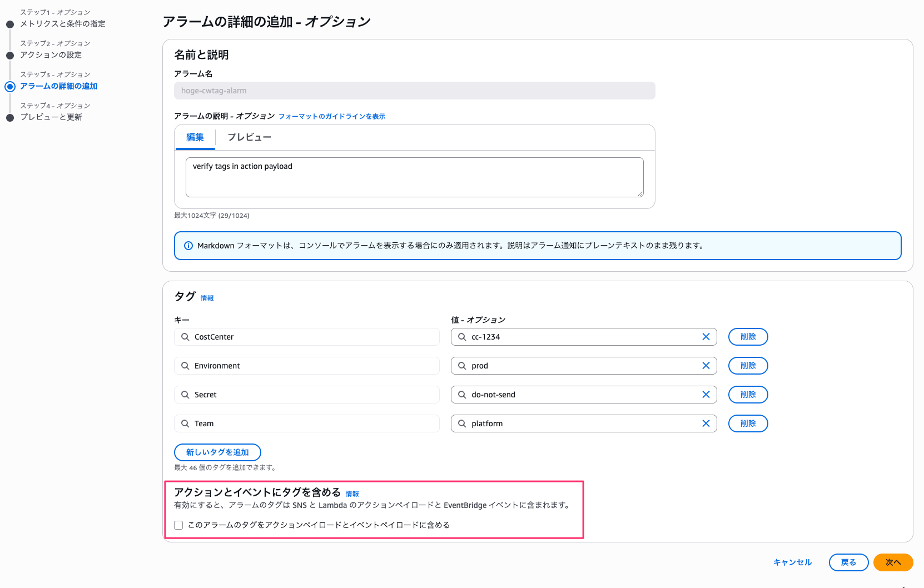
Task: Click search icon in Team key field
Action: [x=185, y=423]
